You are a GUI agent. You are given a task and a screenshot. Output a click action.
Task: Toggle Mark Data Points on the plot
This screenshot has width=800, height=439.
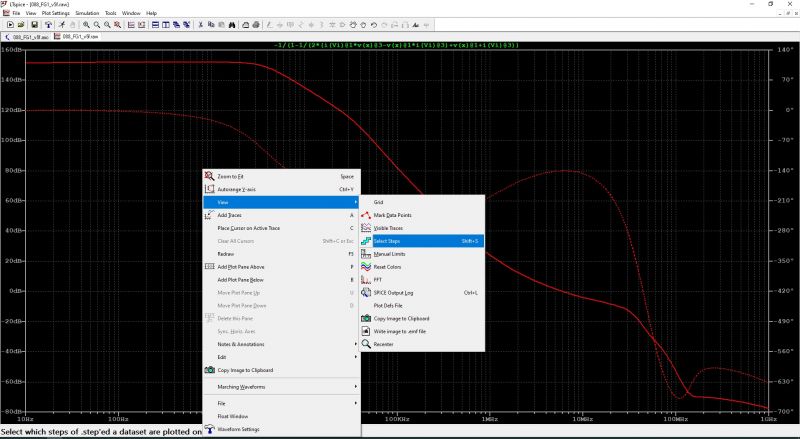392,215
